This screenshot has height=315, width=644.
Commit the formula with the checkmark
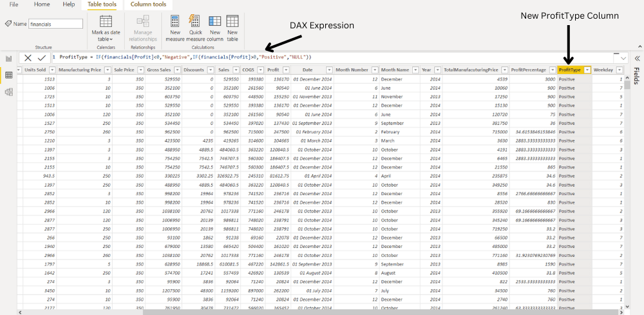(x=42, y=57)
